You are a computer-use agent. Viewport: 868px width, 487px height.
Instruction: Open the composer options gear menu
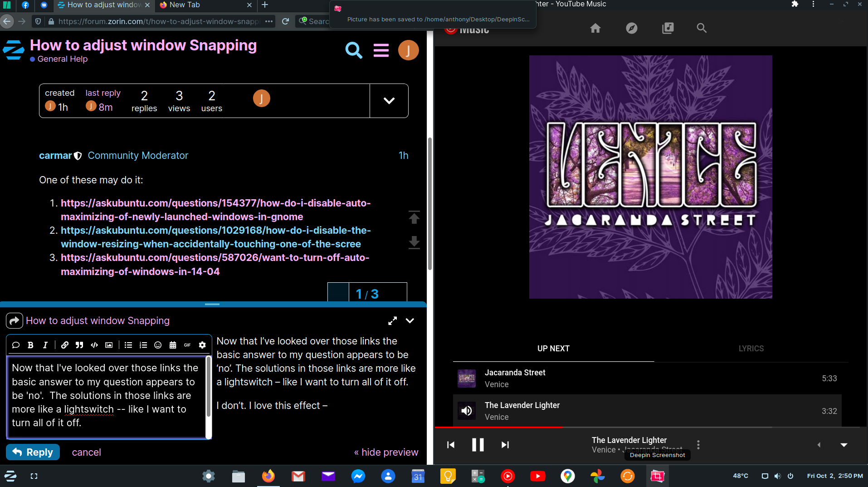(202, 345)
